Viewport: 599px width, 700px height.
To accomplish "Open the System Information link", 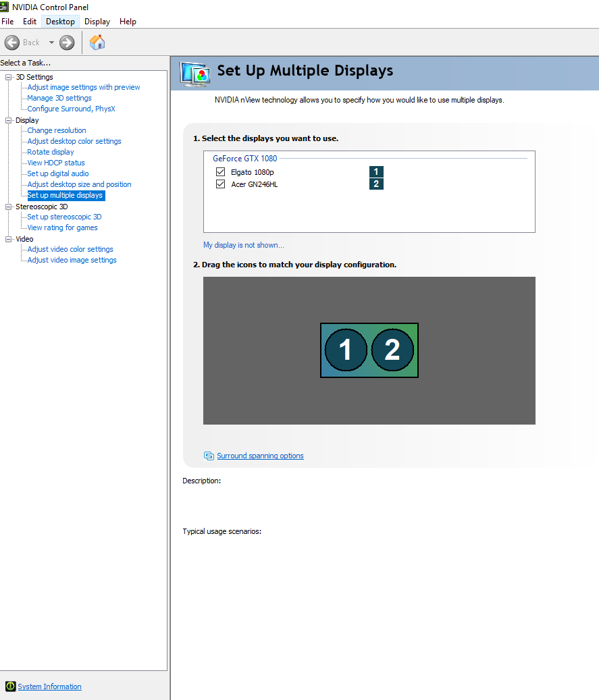I will (49, 686).
